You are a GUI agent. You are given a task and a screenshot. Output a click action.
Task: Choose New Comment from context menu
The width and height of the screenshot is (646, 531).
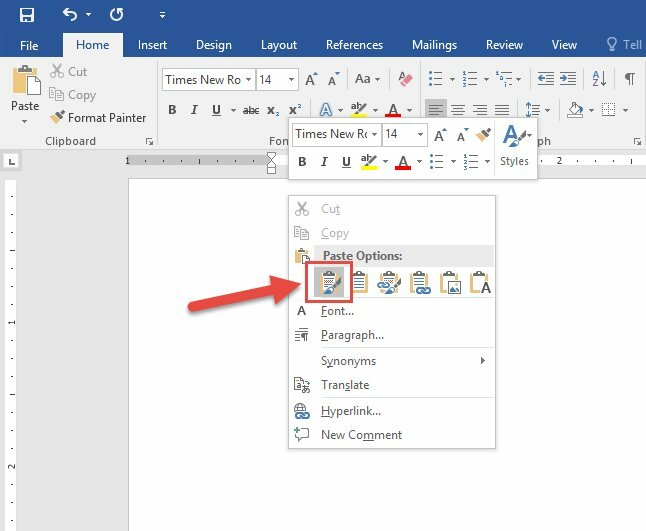click(x=361, y=435)
